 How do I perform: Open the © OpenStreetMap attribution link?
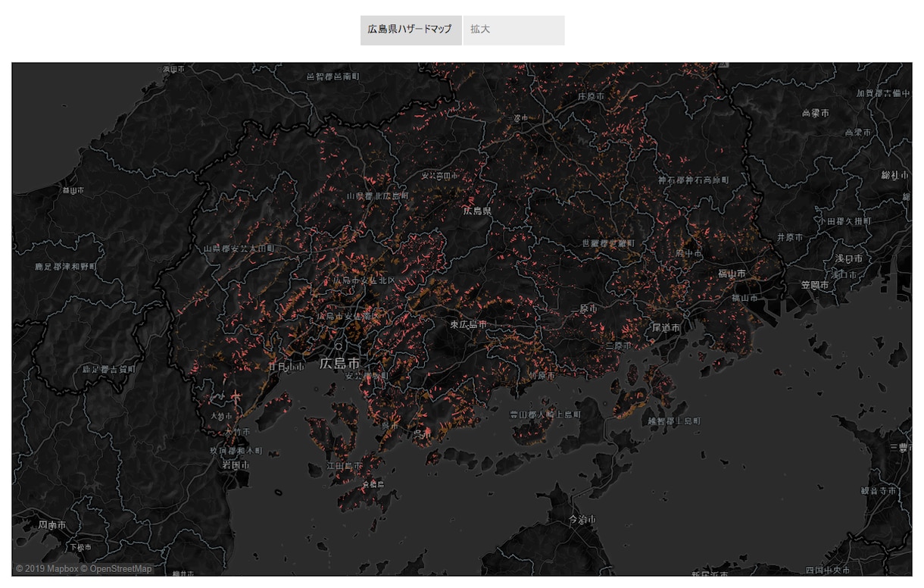point(117,569)
